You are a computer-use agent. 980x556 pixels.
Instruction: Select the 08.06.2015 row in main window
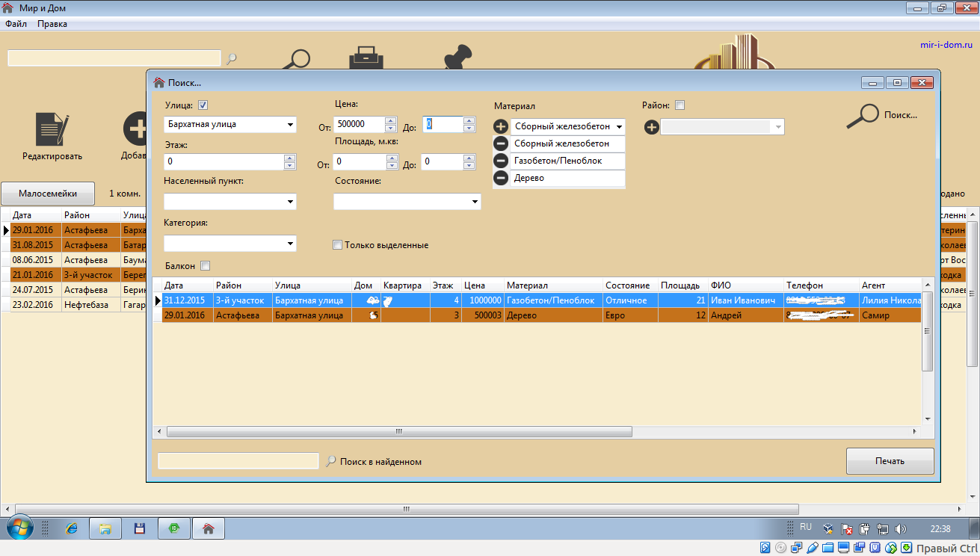[x=73, y=259]
